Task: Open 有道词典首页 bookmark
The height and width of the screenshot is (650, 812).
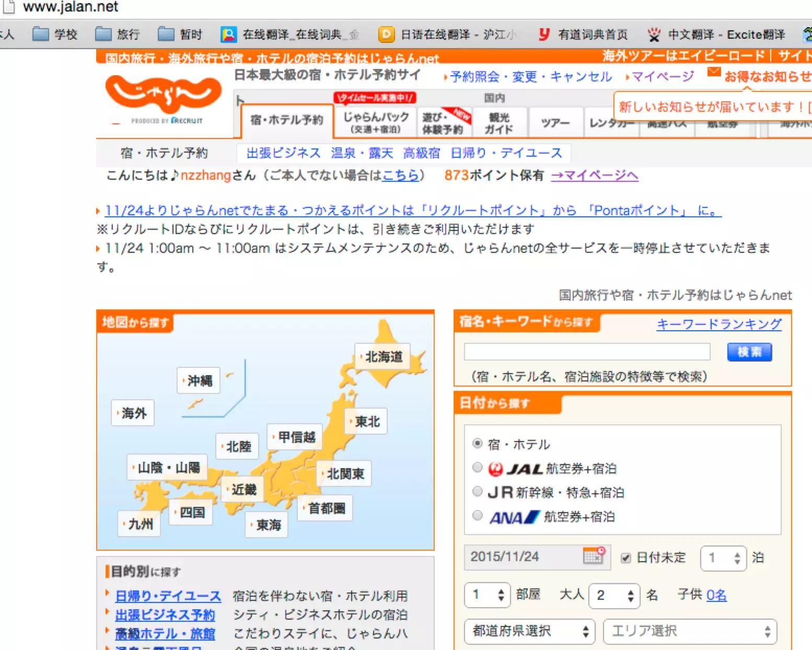Action: 583,34
